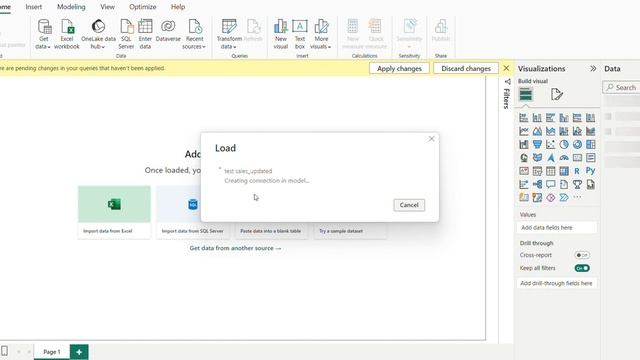Switch to the Modeling ribbon tab
This screenshot has width=640, height=360.
pyautogui.click(x=71, y=7)
